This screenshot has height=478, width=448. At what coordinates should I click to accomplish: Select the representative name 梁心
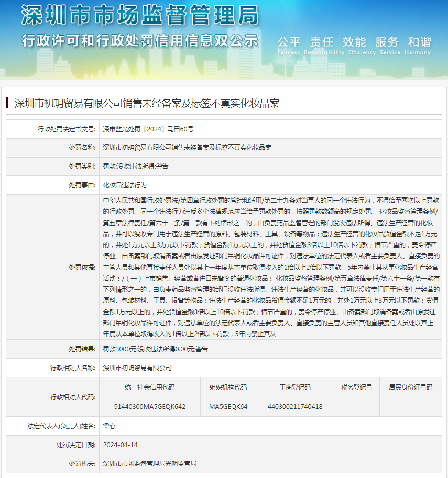[109, 426]
